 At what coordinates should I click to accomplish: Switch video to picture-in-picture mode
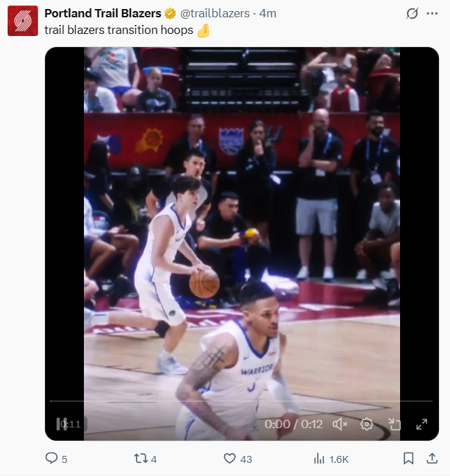(x=394, y=424)
